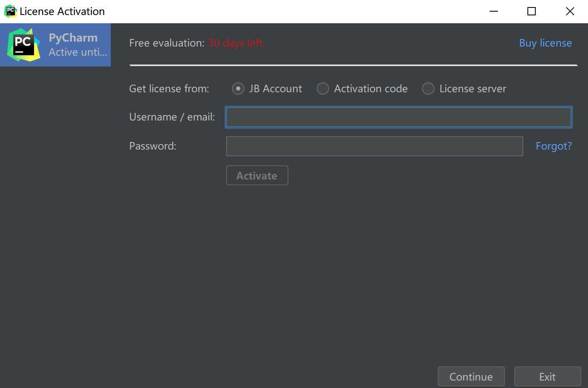Click the large PyCharm logo in the sidebar
This screenshot has height=388, width=588.
click(23, 45)
